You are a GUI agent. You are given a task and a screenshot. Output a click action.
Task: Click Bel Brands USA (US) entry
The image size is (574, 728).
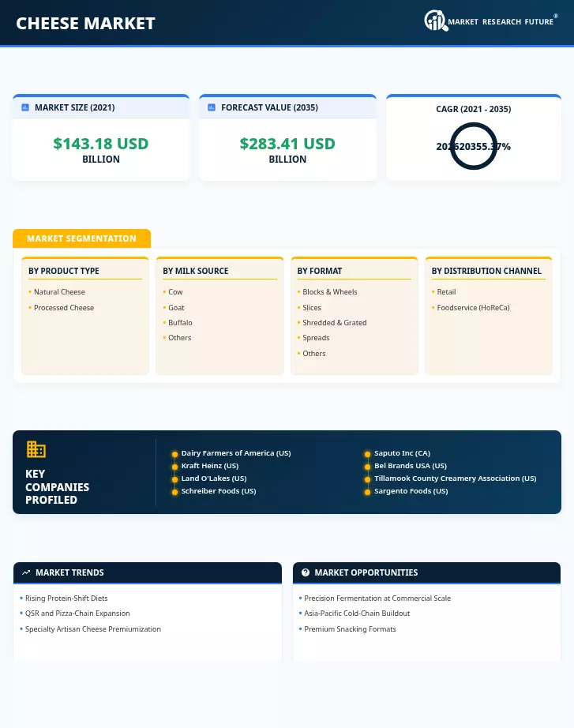pyautogui.click(x=411, y=466)
